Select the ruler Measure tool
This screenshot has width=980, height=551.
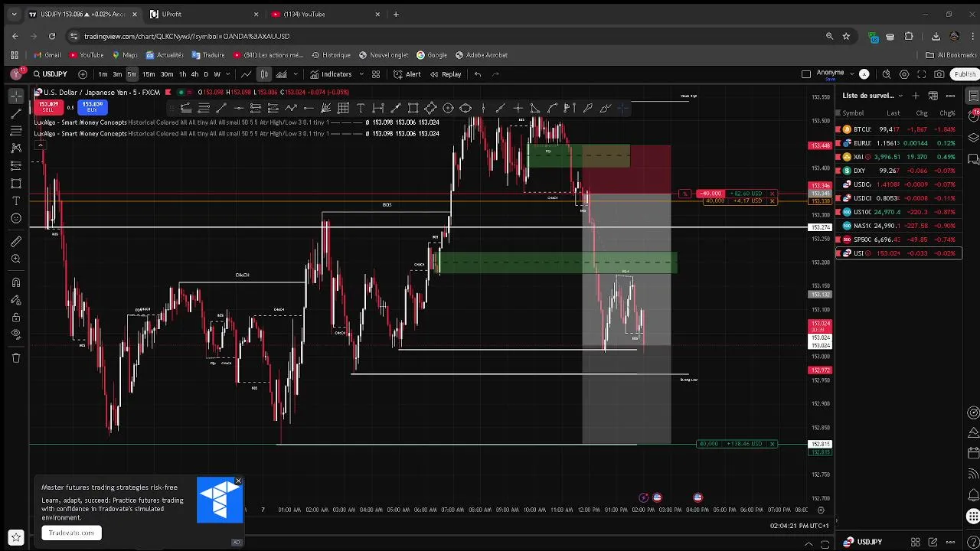[16, 242]
